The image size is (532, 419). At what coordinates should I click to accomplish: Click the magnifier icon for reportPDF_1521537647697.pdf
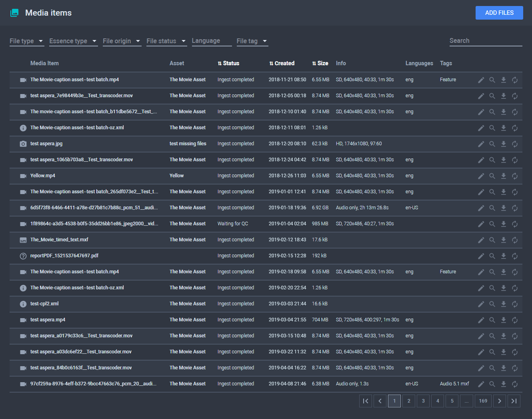[492, 256]
